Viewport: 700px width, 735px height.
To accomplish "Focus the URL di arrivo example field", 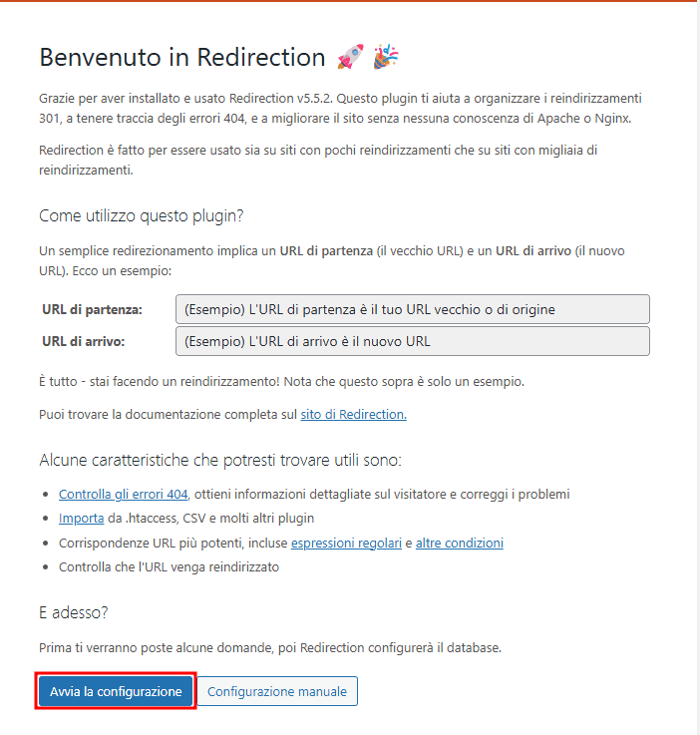I will pos(412,341).
